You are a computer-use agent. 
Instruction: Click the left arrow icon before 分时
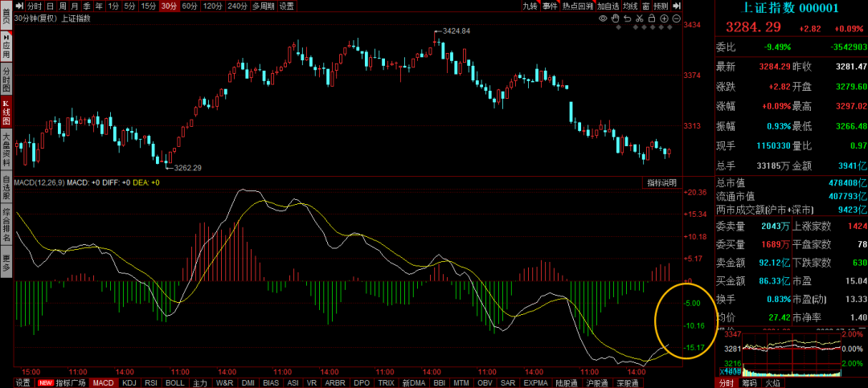click(x=20, y=6)
